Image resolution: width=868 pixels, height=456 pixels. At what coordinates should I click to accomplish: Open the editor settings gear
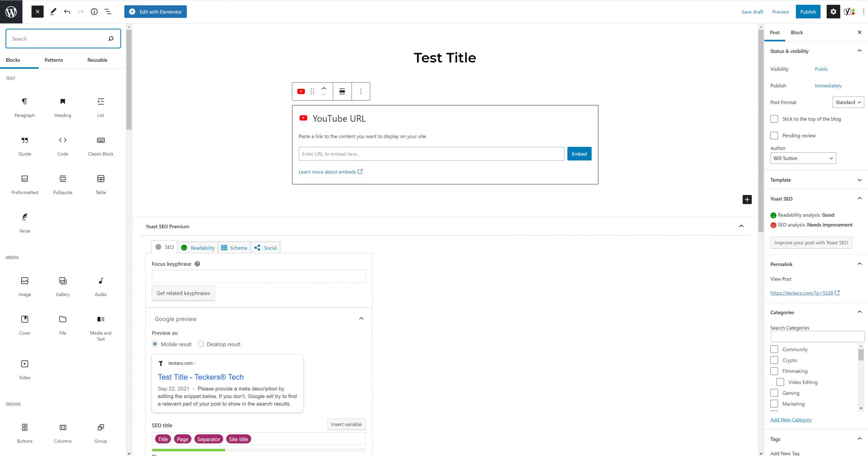coord(833,12)
